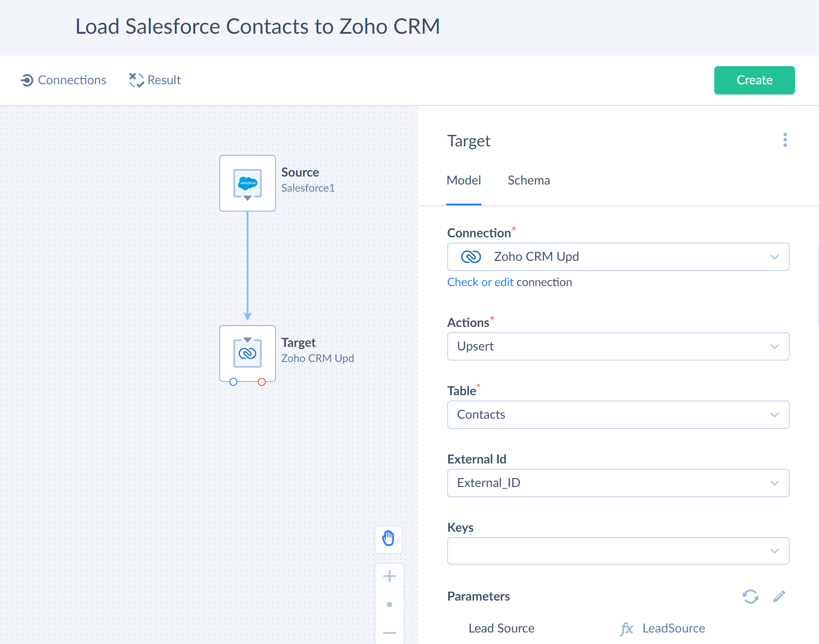Reset zoom with the dot control
This screenshot has height=644, width=819.
[390, 605]
